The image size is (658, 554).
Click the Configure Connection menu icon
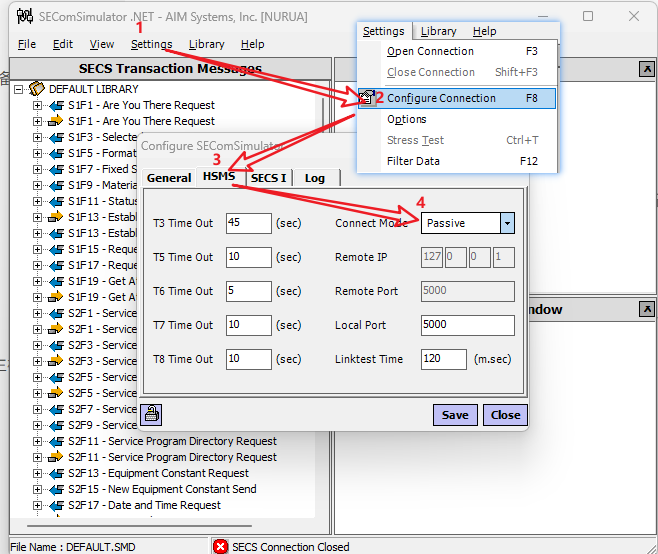coord(367,98)
